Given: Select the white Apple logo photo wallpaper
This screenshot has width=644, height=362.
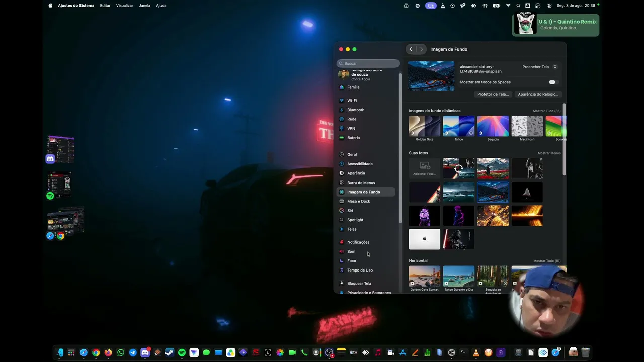Looking at the screenshot, I should tap(424, 239).
